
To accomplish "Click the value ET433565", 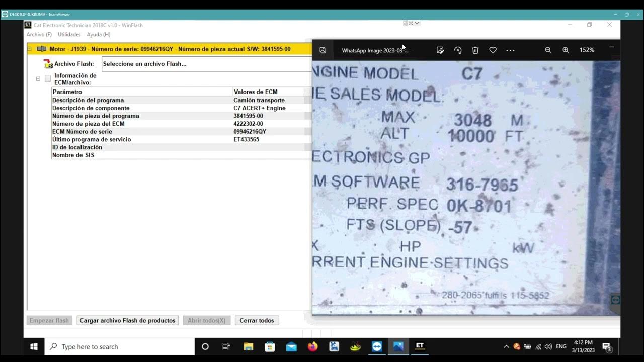I will pyautogui.click(x=246, y=139).
